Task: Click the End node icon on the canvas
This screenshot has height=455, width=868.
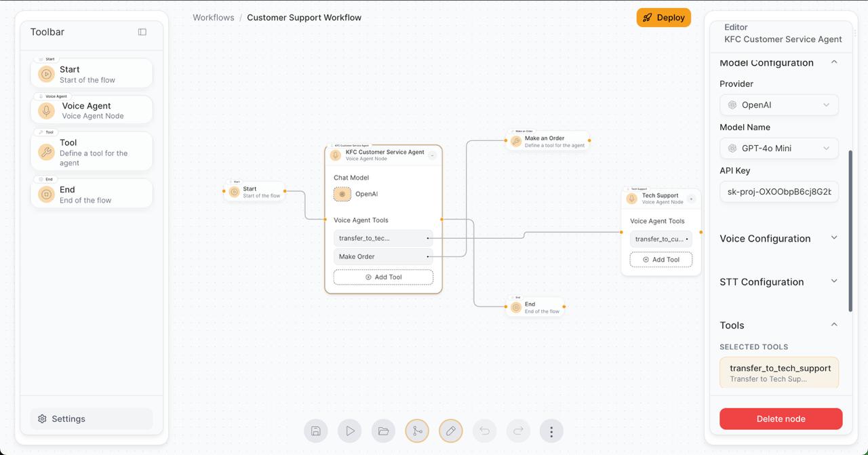Action: click(x=516, y=307)
